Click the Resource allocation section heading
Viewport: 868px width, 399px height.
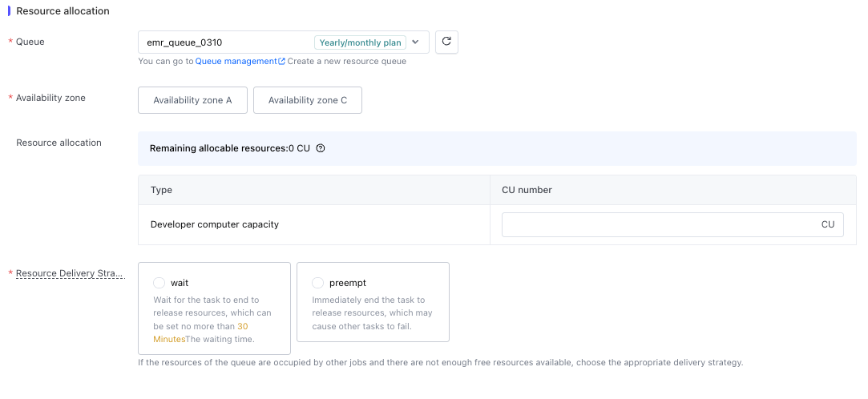(63, 11)
